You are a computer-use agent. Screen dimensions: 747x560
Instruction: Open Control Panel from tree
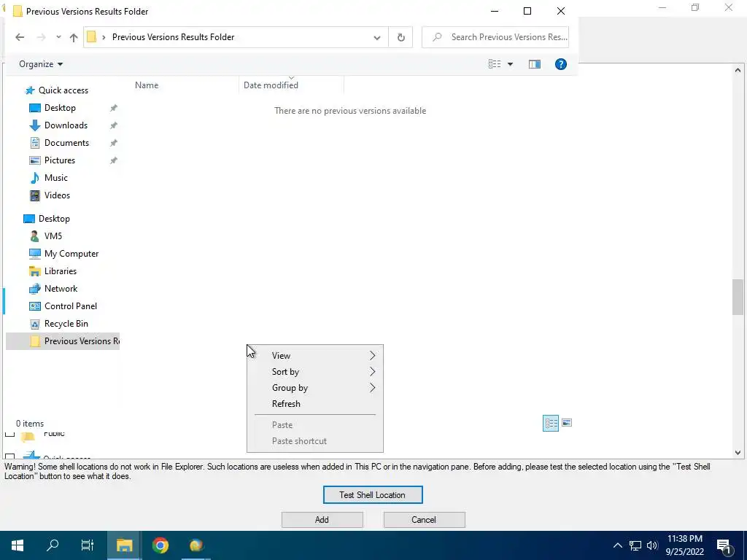pos(71,306)
